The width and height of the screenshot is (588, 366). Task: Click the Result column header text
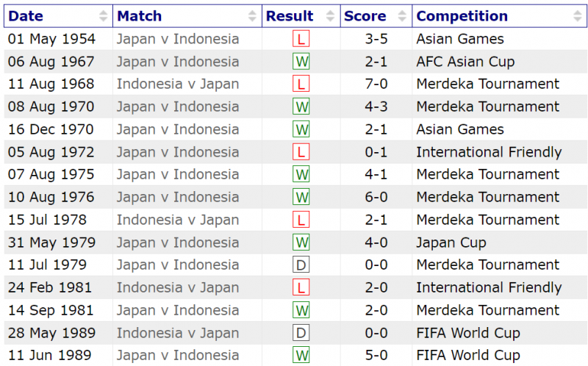point(290,16)
